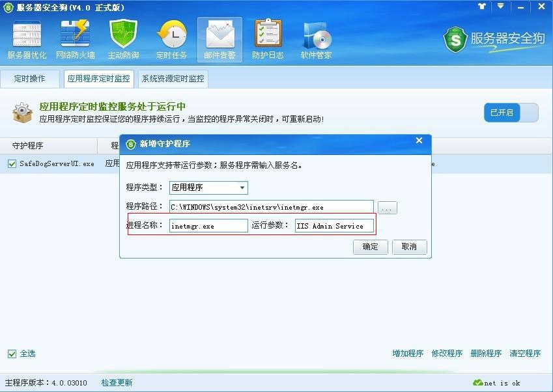Switch to 系统资源定时监控 tab
This screenshot has height=392, width=553.
tap(173, 79)
